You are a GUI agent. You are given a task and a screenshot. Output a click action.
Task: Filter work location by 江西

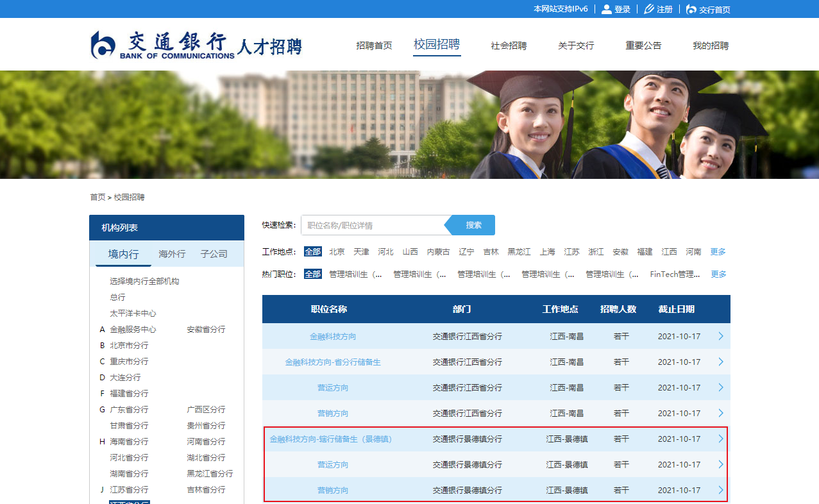point(669,252)
